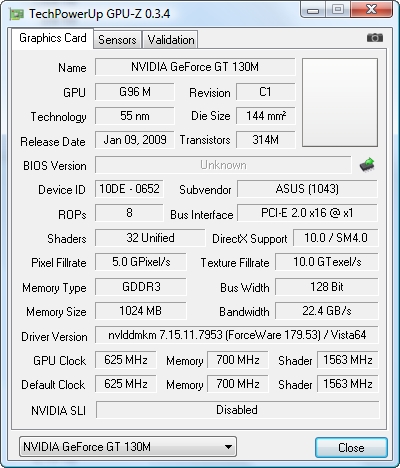Click the GPU Clock field 625 MHz
This screenshot has width=400, height=468.
pyautogui.click(x=126, y=360)
